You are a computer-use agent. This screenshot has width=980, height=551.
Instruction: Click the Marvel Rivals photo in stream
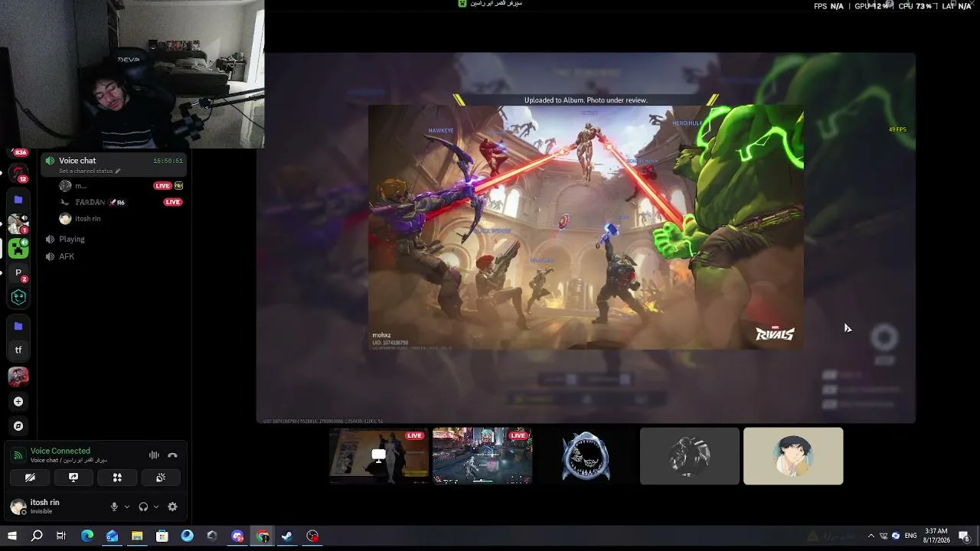point(586,228)
